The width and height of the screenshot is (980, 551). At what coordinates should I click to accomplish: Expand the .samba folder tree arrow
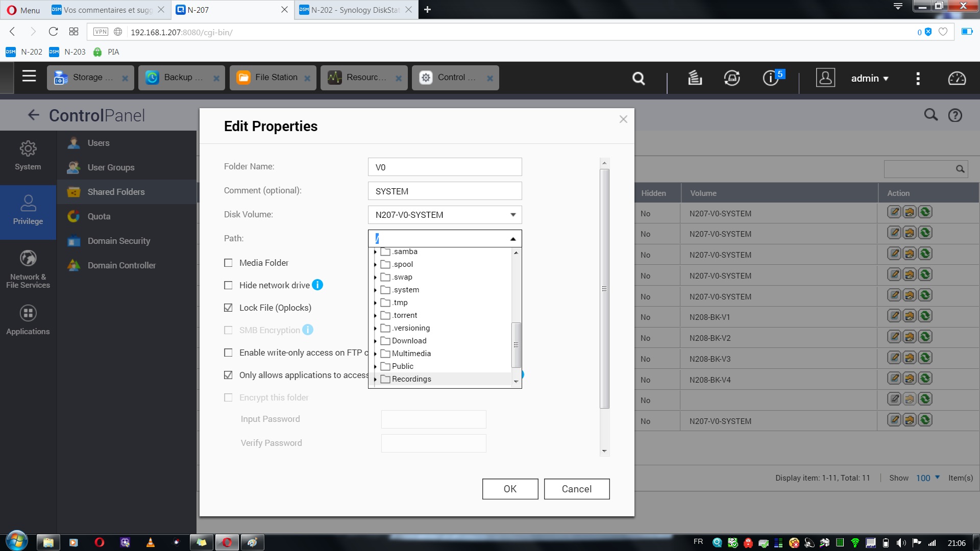[375, 252]
